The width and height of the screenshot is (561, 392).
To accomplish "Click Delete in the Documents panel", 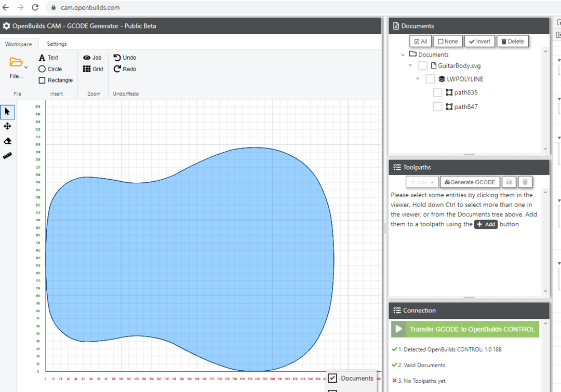I will coord(512,42).
